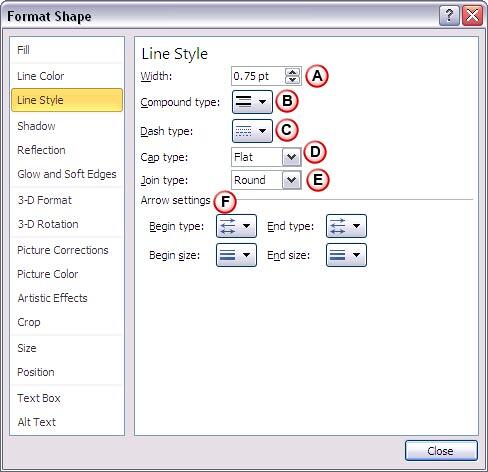Image resolution: width=488 pixels, height=472 pixels.
Task: Click the Flat cap type text
Action: pyautogui.click(x=243, y=157)
